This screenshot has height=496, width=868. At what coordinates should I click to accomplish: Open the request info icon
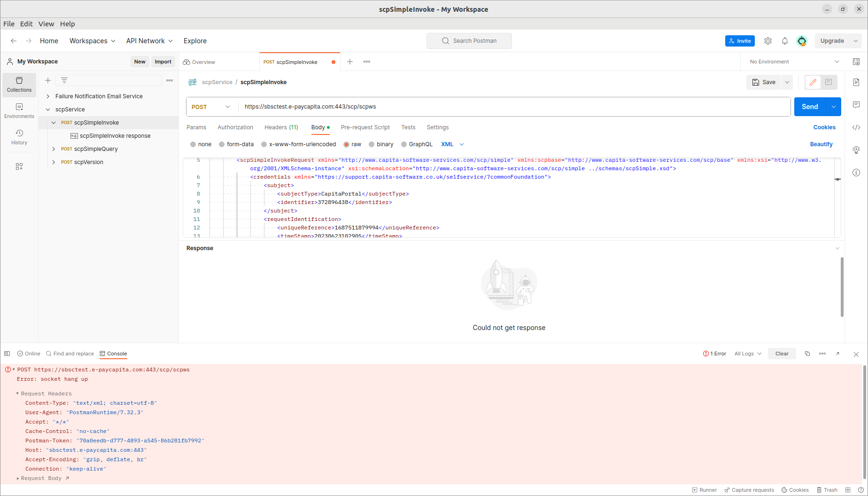[856, 173]
